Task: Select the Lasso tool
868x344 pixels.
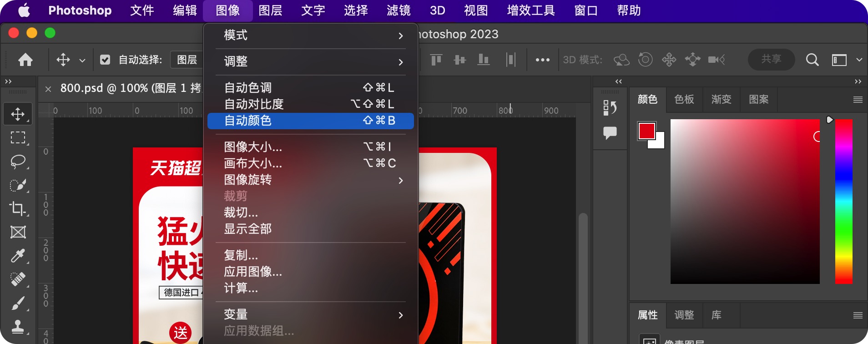Action: 18,161
